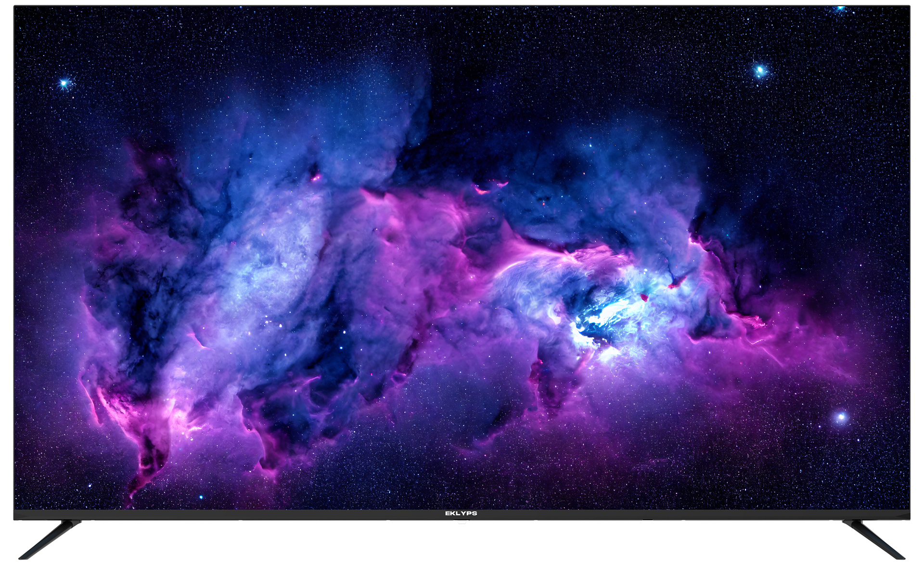Click the star cut off at top-right screen edge
924x565 pixels.
840,8
